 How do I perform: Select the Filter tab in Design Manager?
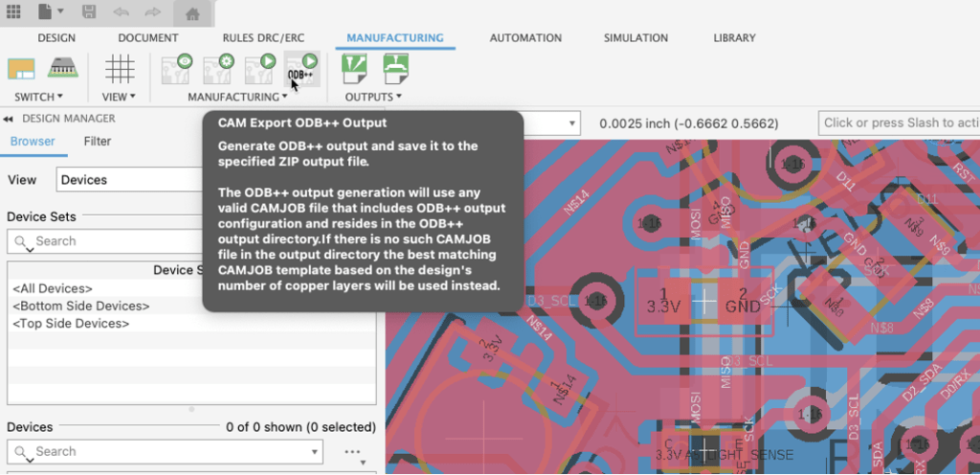(x=98, y=141)
